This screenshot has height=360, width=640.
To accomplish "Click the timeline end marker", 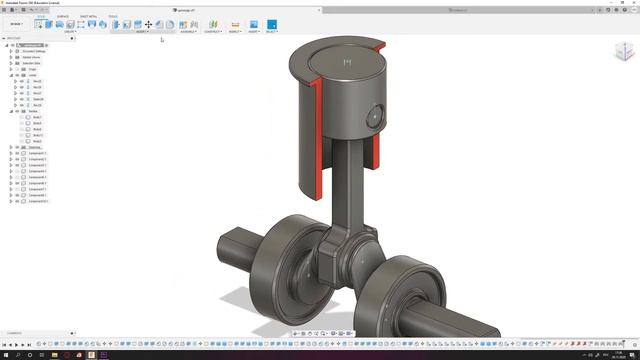I will point(623,344).
